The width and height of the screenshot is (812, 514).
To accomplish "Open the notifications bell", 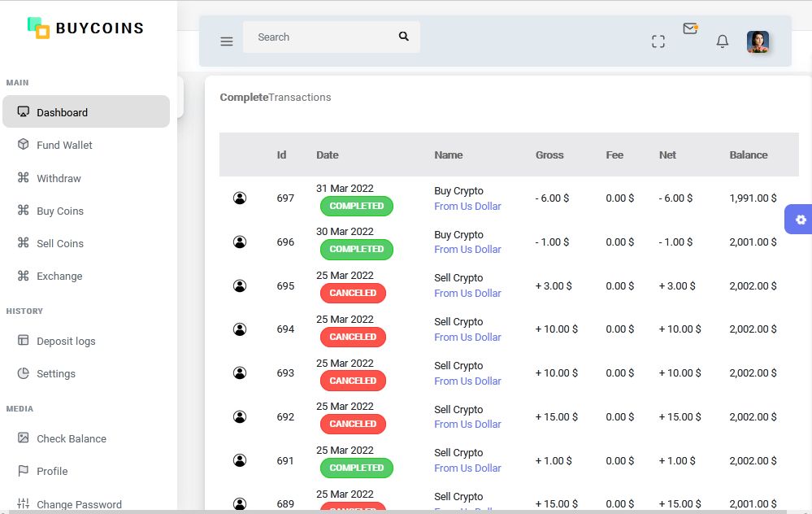I will [723, 41].
